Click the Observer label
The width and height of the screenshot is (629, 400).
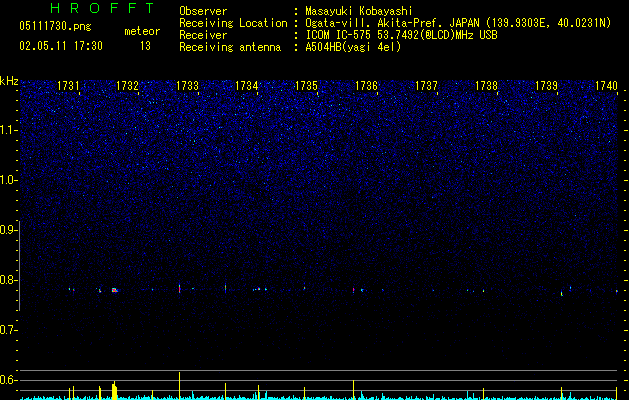tap(203, 11)
